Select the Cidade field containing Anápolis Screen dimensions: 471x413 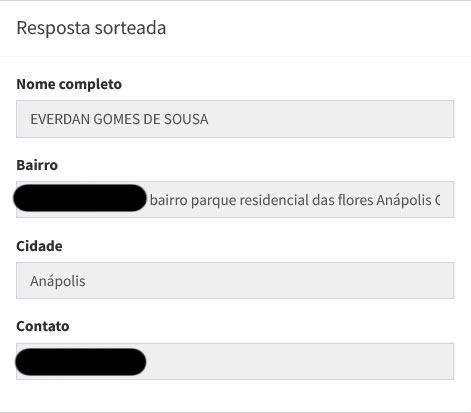click(x=235, y=281)
